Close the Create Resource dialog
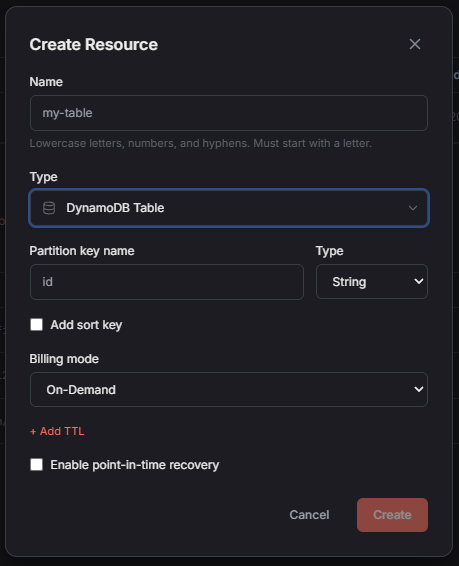459x566 pixels. click(415, 44)
